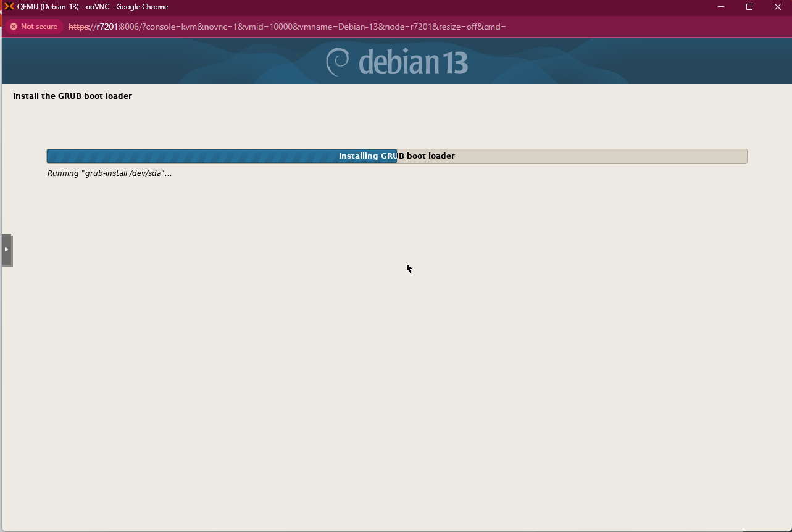792x532 pixels.
Task: Click the filled blue part of the progress bar
Action: pyautogui.click(x=185, y=156)
